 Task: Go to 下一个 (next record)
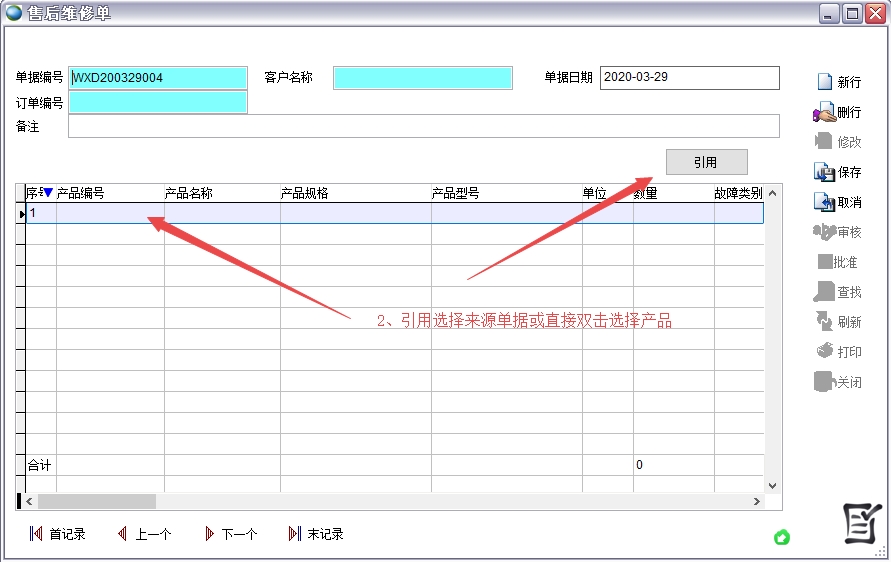pyautogui.click(x=210, y=534)
